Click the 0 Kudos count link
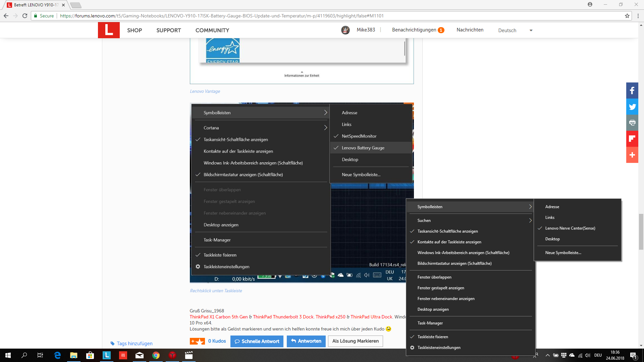644x362 pixels. pos(217,341)
